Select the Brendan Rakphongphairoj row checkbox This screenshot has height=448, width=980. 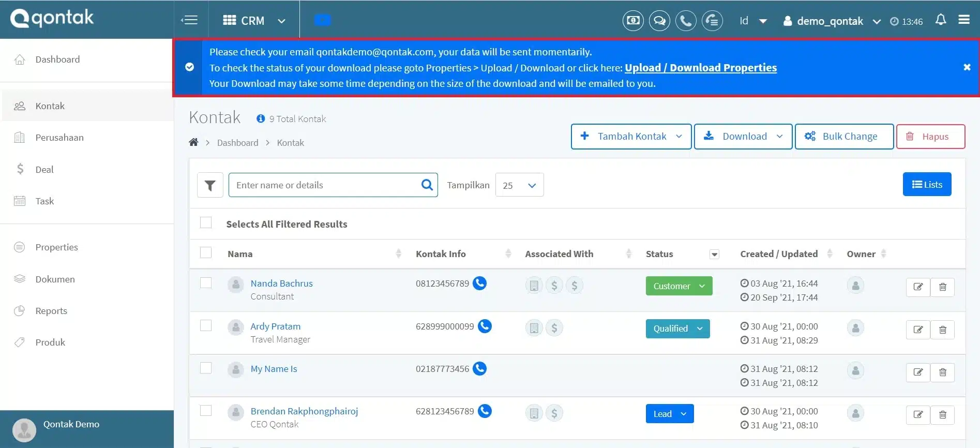[206, 410]
